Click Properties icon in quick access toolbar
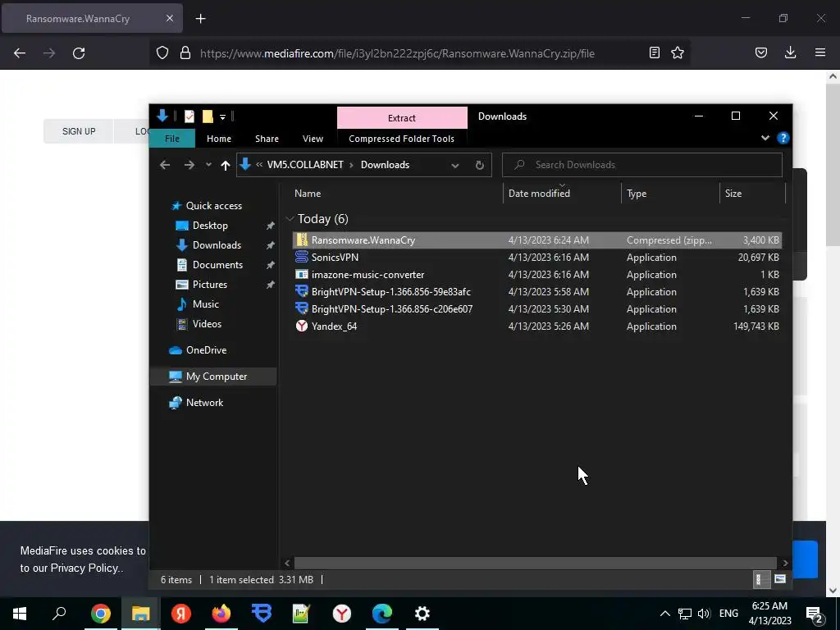 tap(189, 116)
